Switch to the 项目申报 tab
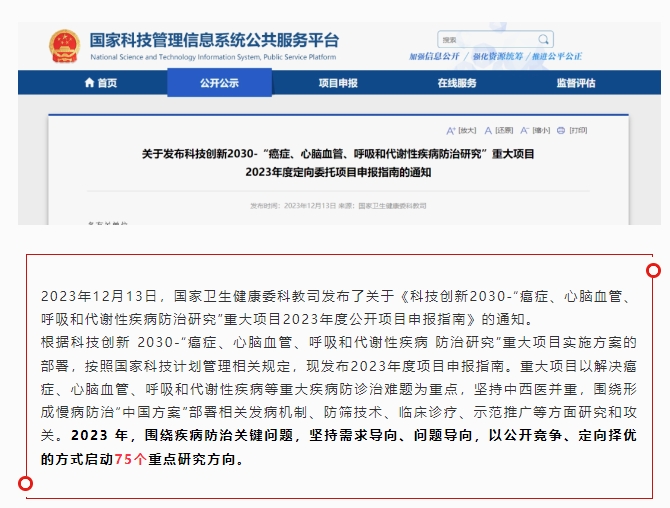 click(337, 83)
